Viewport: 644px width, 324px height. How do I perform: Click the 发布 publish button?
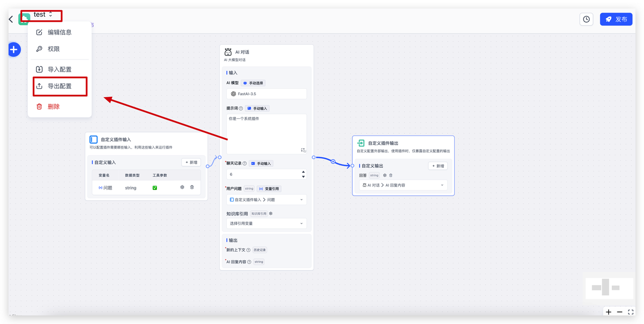coord(616,19)
